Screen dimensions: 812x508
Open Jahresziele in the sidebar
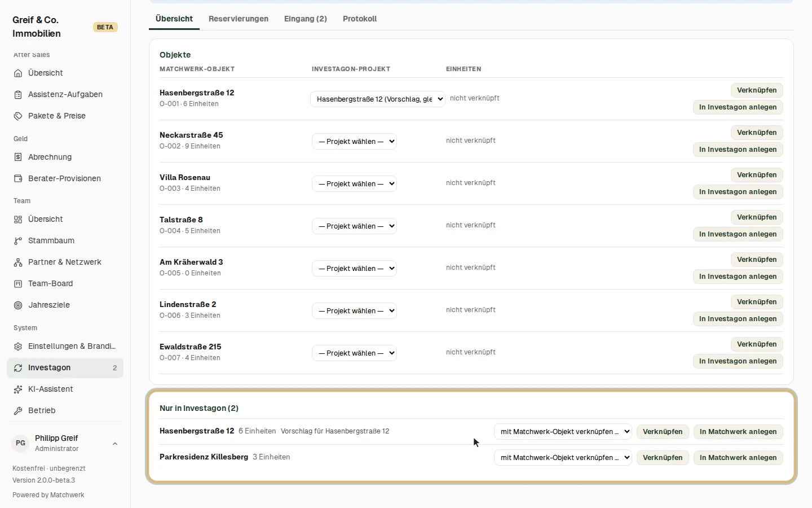pyautogui.click(x=65, y=305)
